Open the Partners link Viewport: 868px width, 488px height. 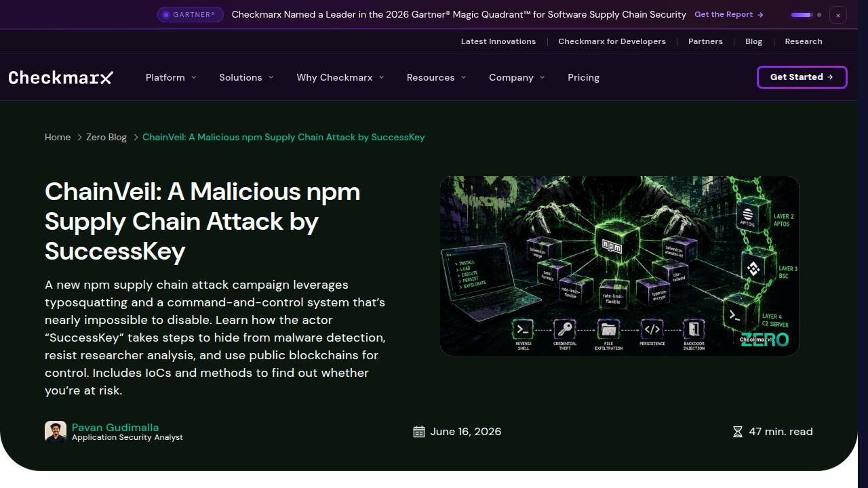coord(705,41)
